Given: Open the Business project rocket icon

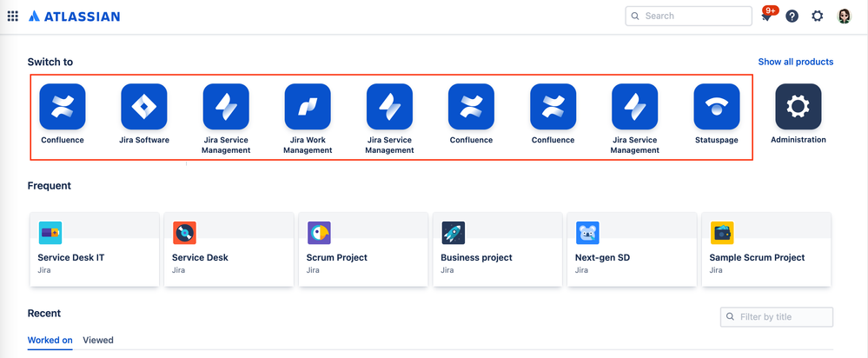Looking at the screenshot, I should point(454,233).
